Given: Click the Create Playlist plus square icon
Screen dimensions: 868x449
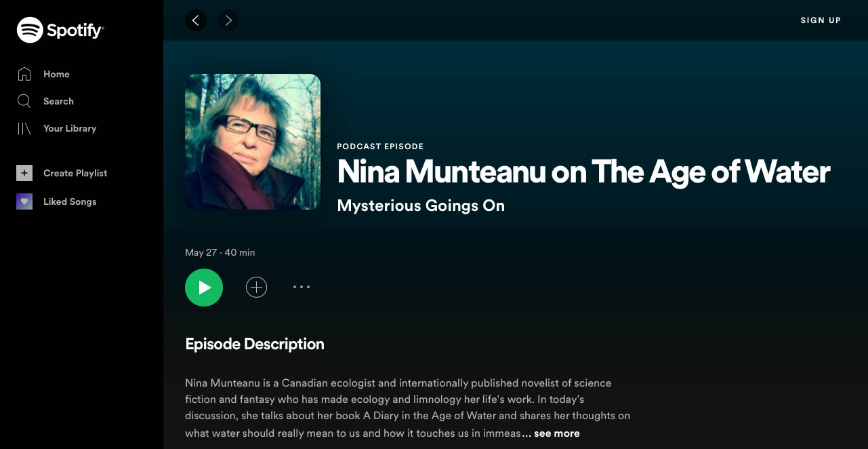Looking at the screenshot, I should pos(24,173).
